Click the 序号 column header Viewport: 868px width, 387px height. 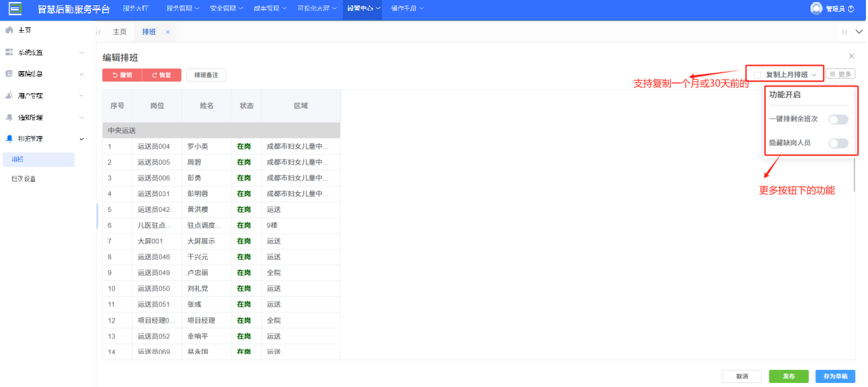(117, 106)
